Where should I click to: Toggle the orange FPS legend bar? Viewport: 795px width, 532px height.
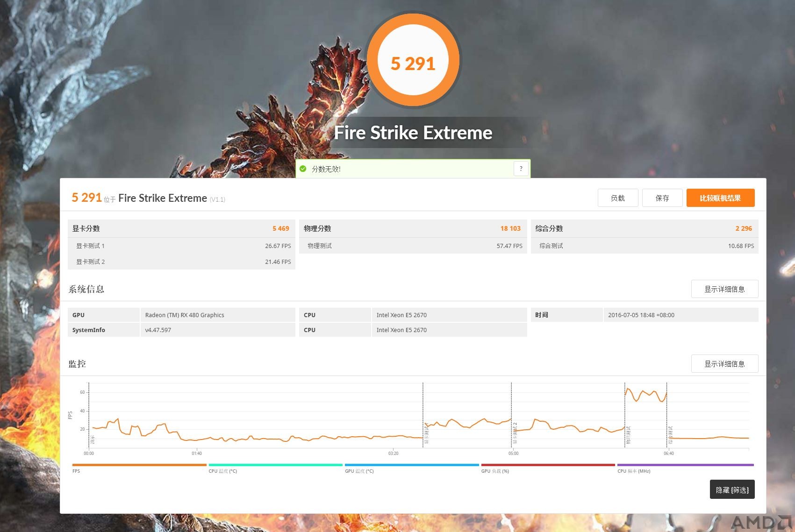pos(139,465)
